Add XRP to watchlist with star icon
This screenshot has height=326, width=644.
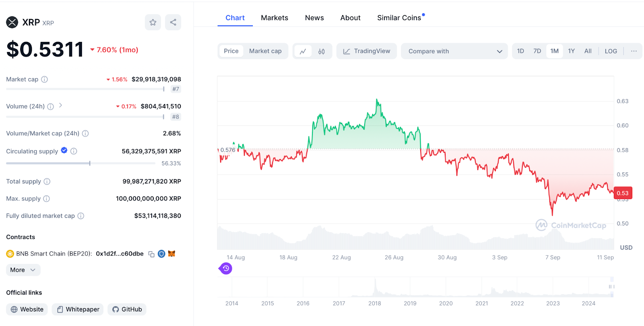click(x=153, y=22)
